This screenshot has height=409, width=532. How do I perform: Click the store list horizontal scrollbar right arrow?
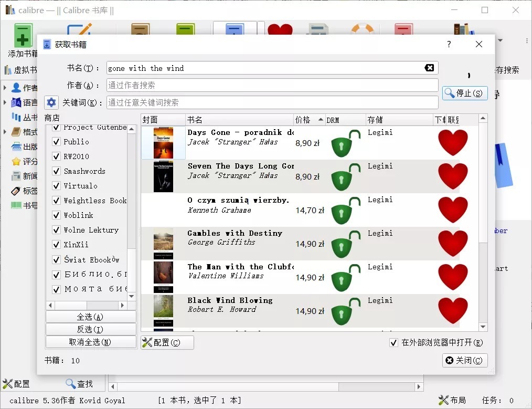(122, 305)
